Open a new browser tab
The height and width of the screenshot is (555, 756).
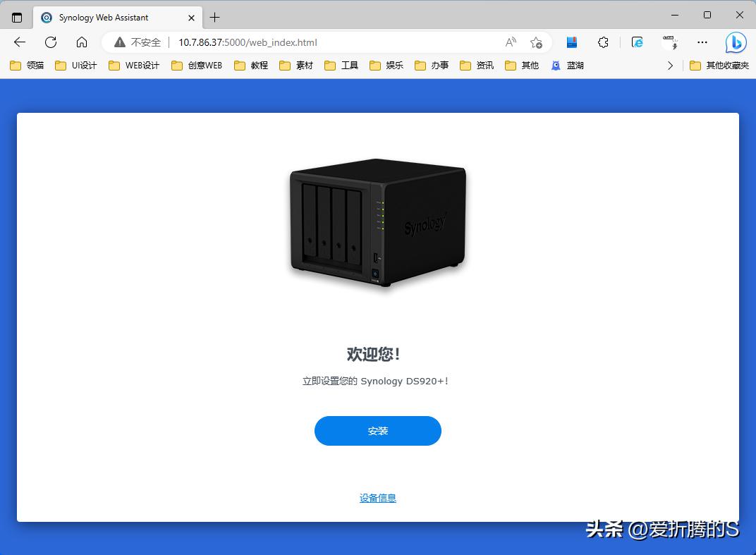[216, 17]
